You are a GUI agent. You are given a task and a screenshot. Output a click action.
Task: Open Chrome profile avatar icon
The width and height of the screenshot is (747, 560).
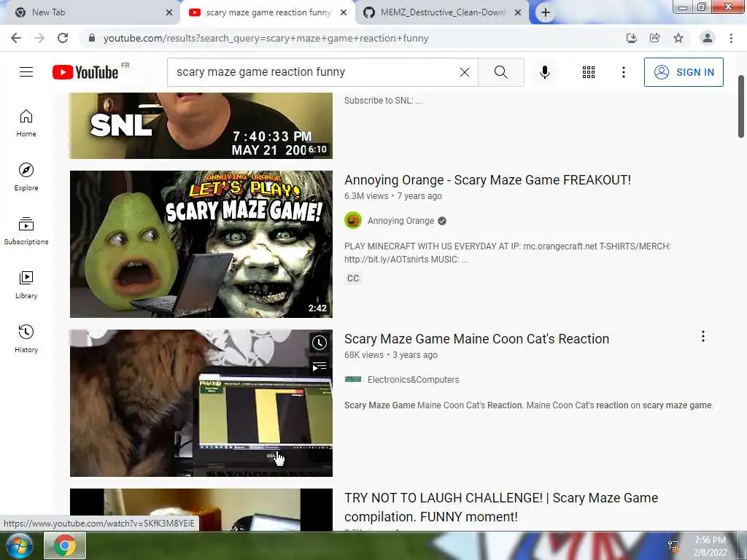pos(708,38)
